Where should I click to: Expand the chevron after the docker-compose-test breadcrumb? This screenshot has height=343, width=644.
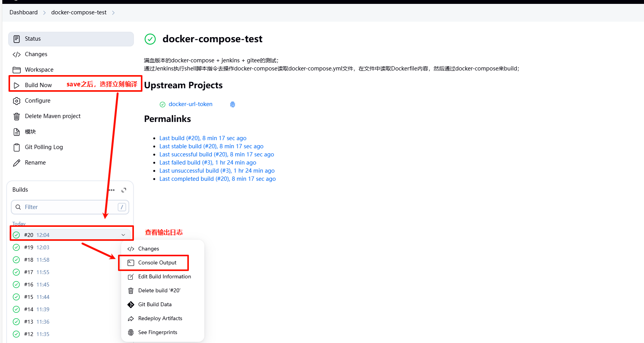coord(113,13)
